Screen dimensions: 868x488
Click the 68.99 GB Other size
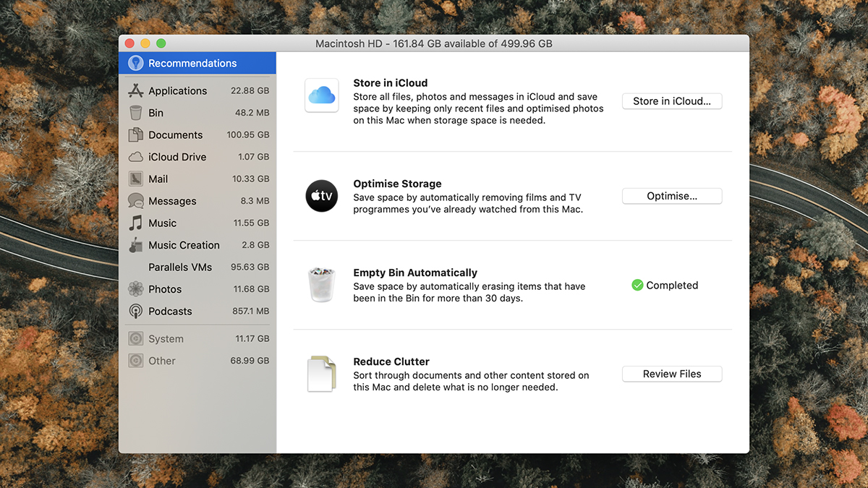[x=250, y=361]
